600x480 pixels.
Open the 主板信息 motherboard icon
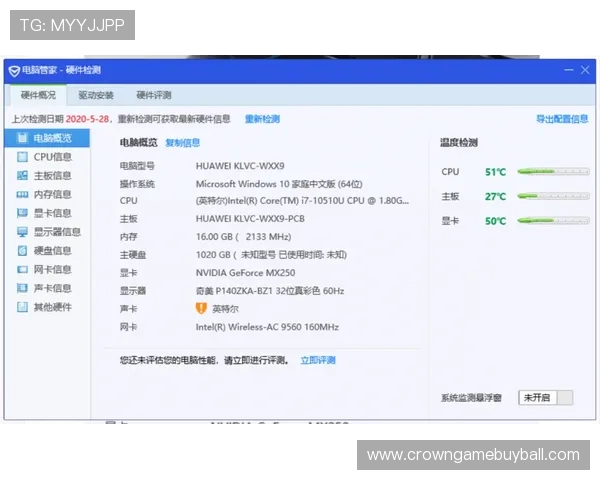point(23,175)
